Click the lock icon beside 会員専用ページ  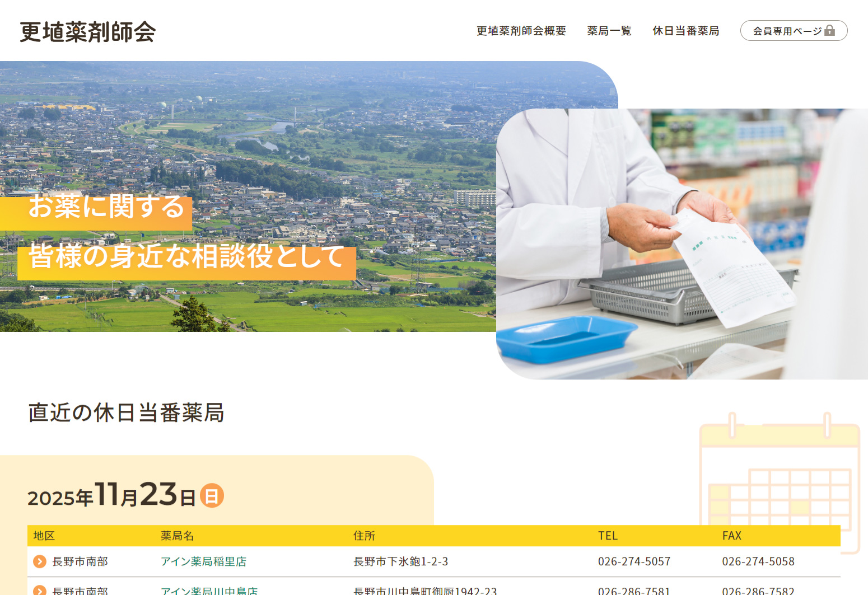tap(829, 30)
